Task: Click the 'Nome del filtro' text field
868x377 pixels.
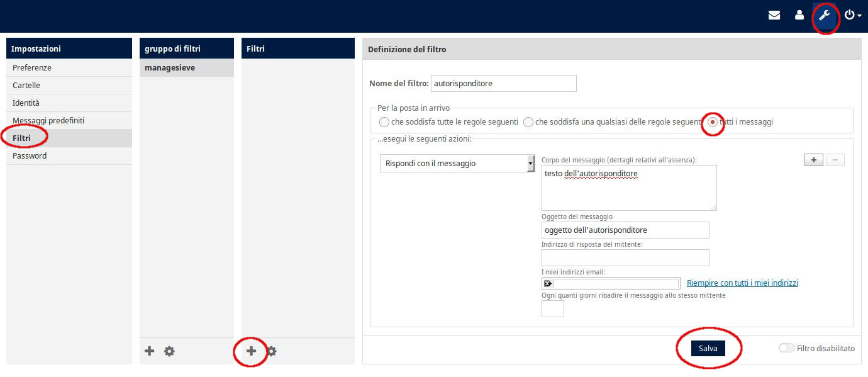Action: [504, 83]
